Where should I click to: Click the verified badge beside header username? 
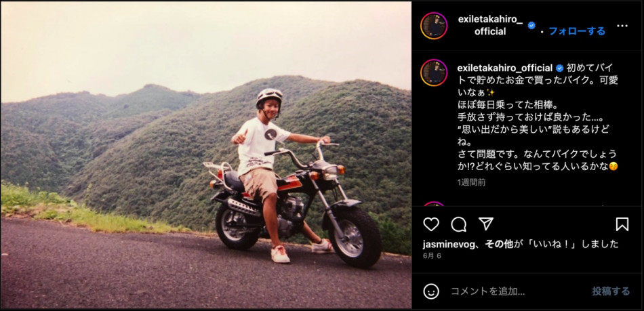[531, 25]
